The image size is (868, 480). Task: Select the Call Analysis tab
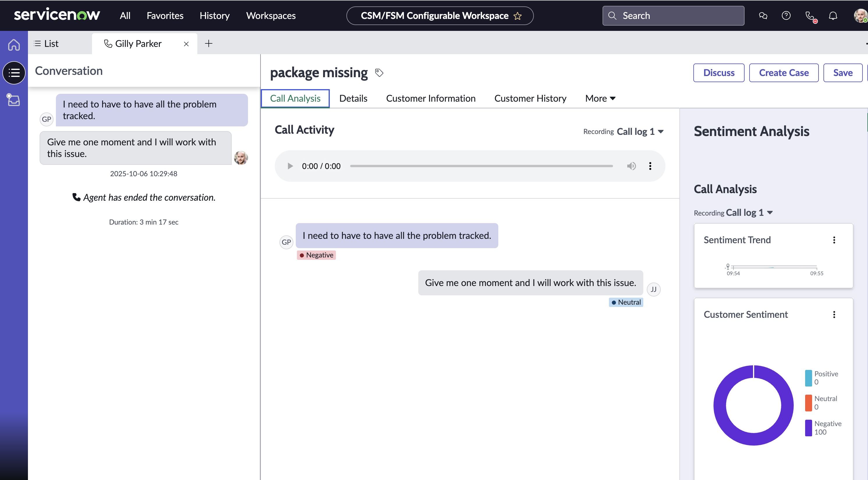(295, 98)
